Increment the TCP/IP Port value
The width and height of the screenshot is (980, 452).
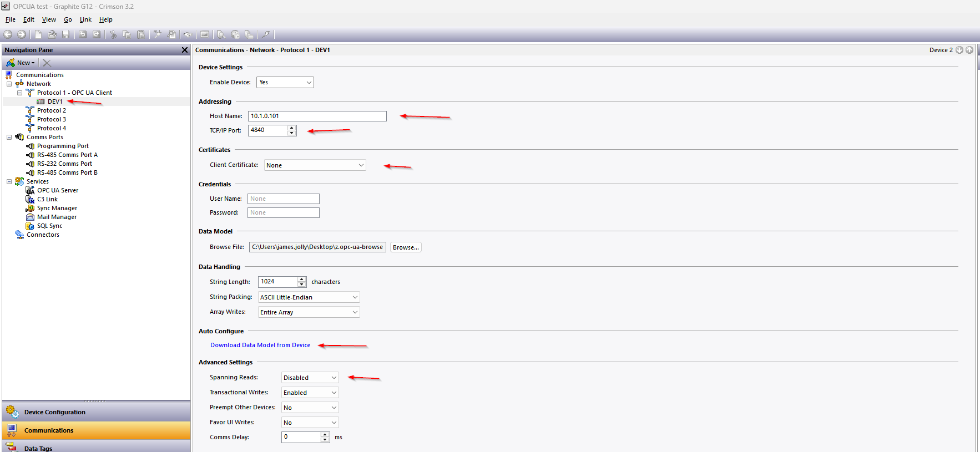tap(292, 128)
